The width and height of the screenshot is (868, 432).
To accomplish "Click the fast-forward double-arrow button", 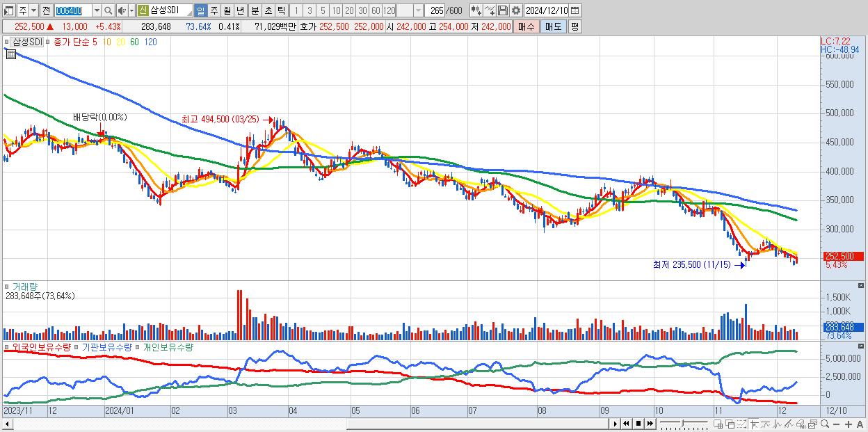I will click(650, 424).
